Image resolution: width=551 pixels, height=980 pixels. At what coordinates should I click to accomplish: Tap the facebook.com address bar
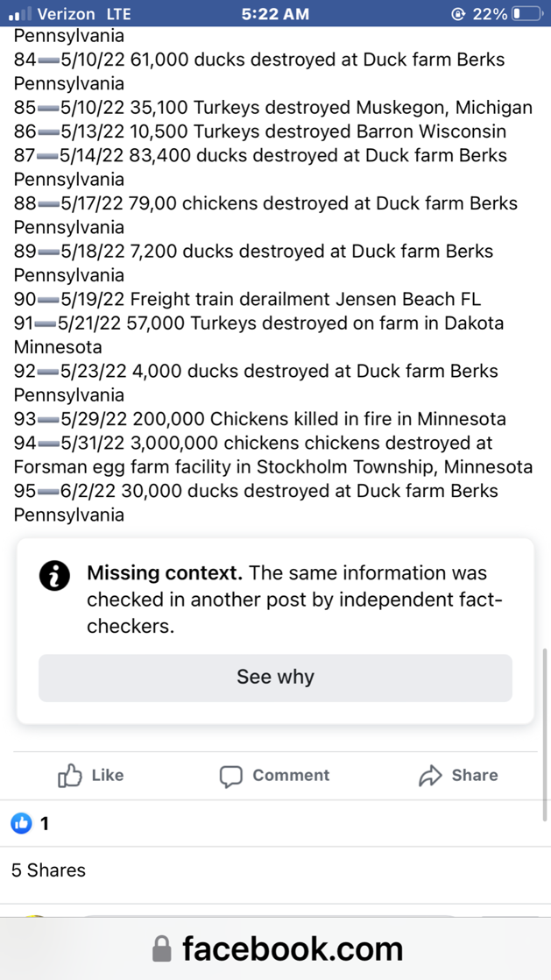[x=275, y=948]
